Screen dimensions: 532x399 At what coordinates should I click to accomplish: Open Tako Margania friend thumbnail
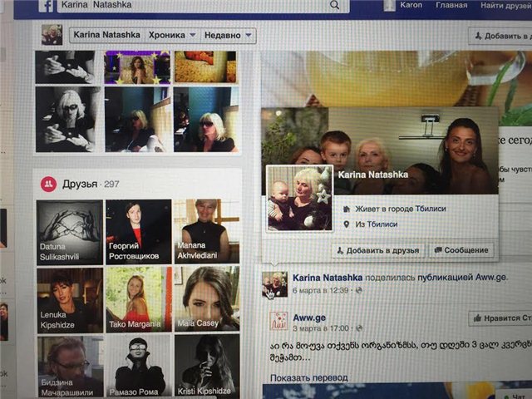point(139,298)
